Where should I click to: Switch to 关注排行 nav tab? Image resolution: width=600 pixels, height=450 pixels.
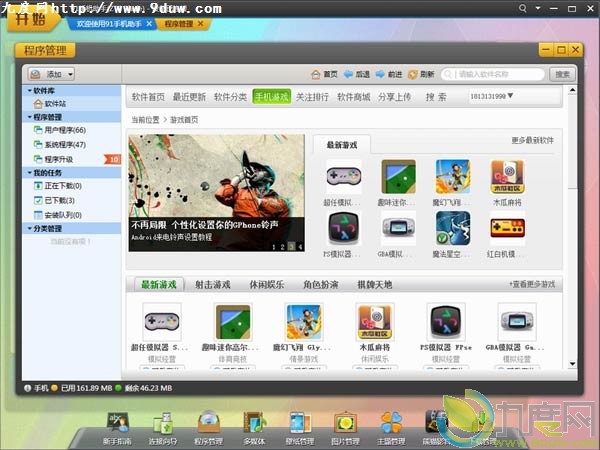[312, 97]
